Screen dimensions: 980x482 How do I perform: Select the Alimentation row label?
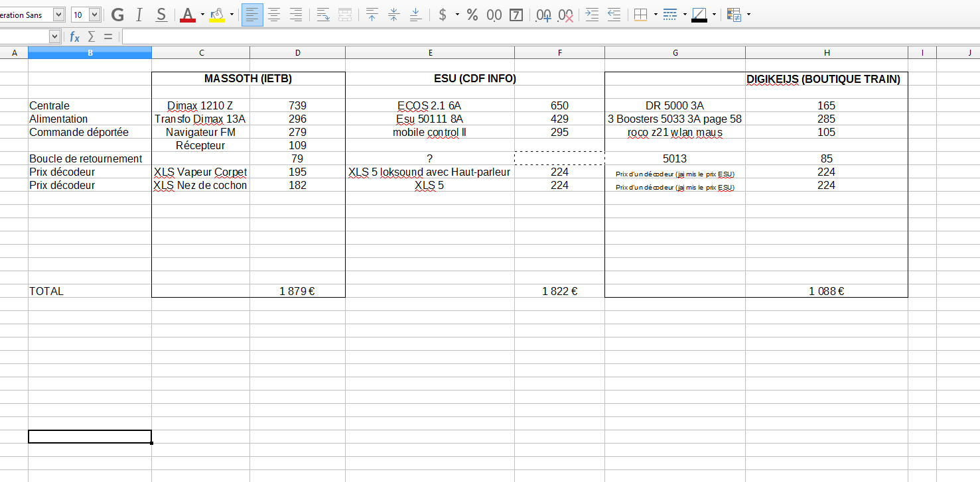[x=90, y=119]
